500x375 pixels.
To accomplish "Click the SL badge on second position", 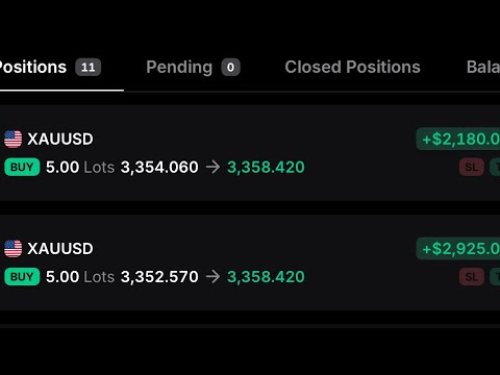I will [471, 277].
